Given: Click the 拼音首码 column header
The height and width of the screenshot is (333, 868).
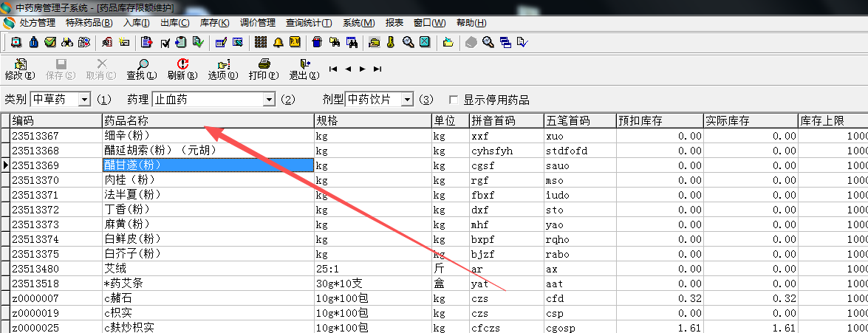Looking at the screenshot, I should click(506, 120).
